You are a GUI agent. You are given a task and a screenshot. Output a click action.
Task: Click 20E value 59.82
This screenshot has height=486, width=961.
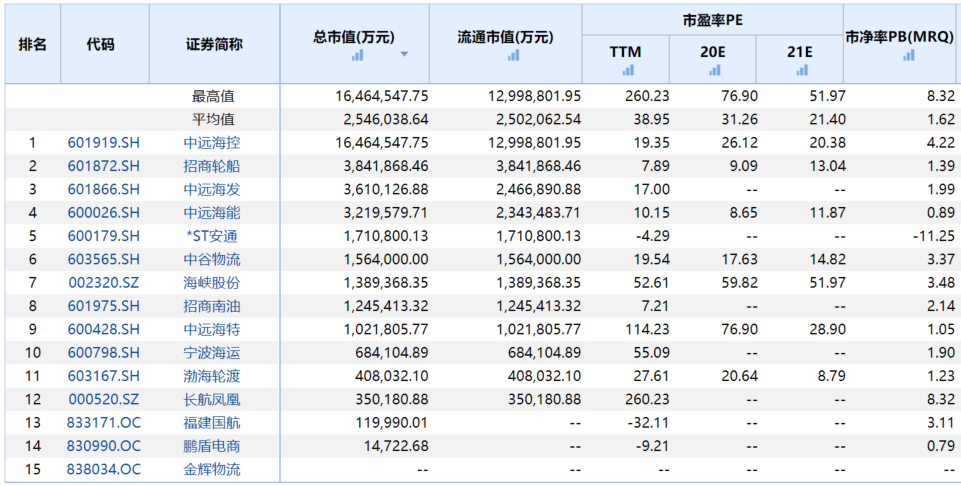click(742, 283)
